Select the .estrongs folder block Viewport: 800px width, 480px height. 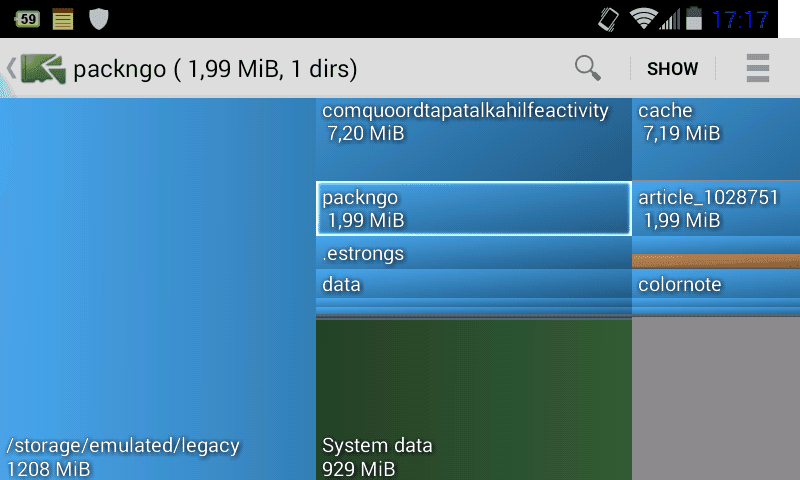(x=473, y=253)
